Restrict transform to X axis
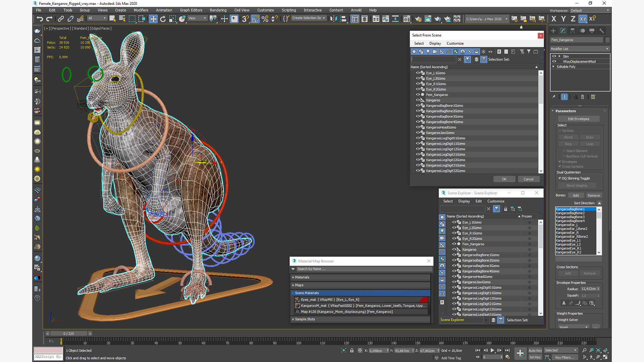Viewport: 644px width, 362px height. (554, 19)
